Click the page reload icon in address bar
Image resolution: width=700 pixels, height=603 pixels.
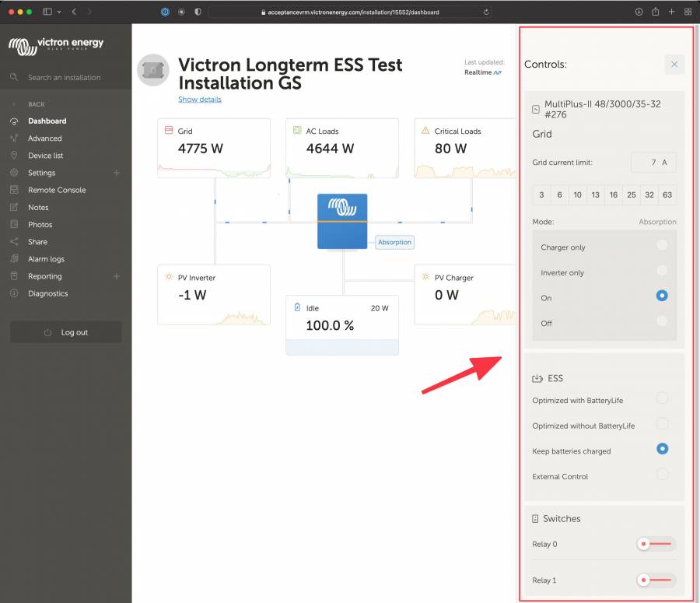pos(487,12)
